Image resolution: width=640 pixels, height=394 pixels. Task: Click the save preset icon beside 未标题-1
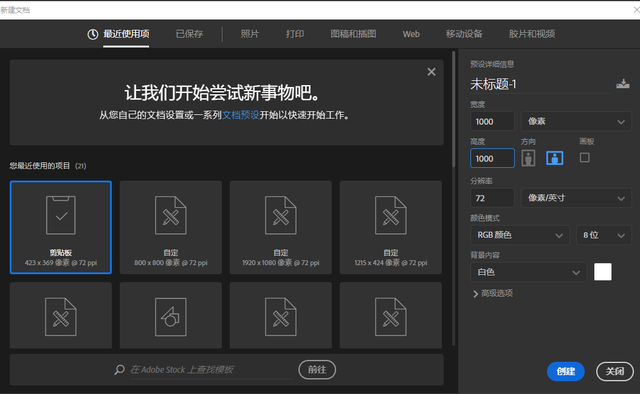(622, 84)
